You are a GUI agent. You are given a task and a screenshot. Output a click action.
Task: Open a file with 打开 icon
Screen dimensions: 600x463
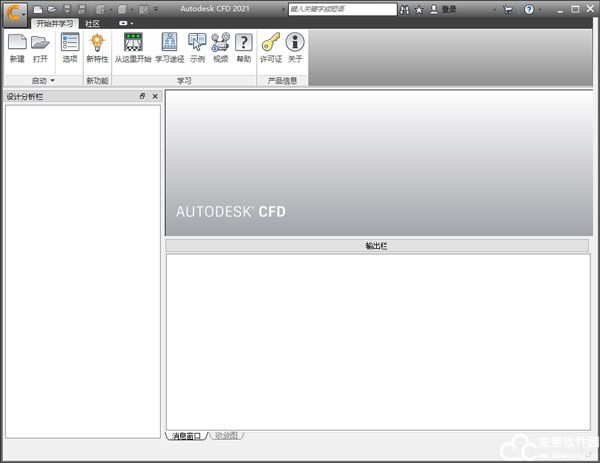point(40,43)
